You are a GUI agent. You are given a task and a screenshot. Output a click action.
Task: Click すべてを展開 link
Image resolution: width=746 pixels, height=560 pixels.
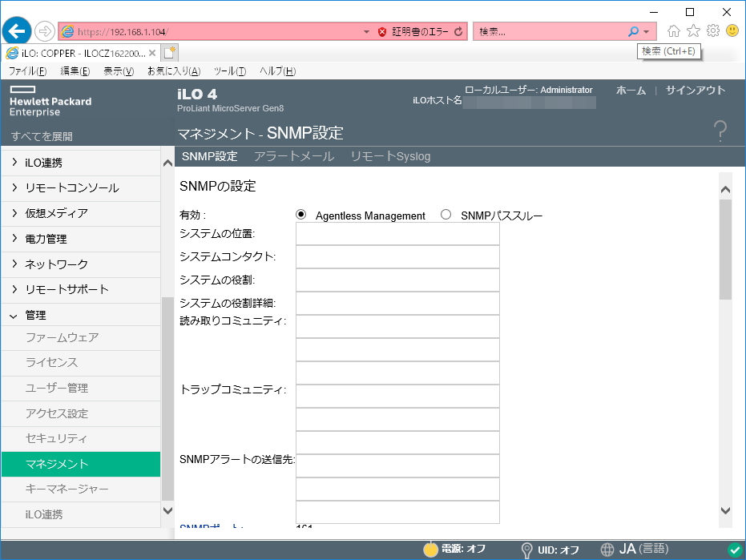(x=42, y=136)
